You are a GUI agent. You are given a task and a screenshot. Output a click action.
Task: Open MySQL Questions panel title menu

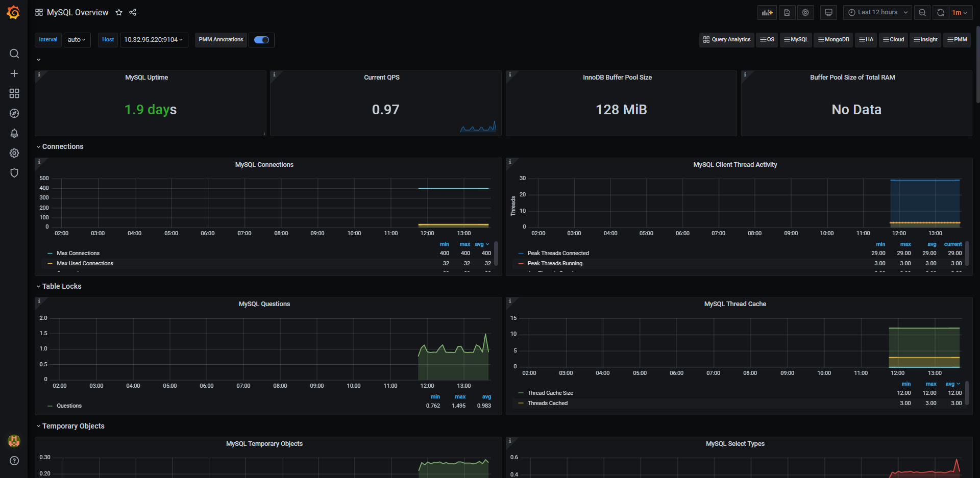click(264, 304)
